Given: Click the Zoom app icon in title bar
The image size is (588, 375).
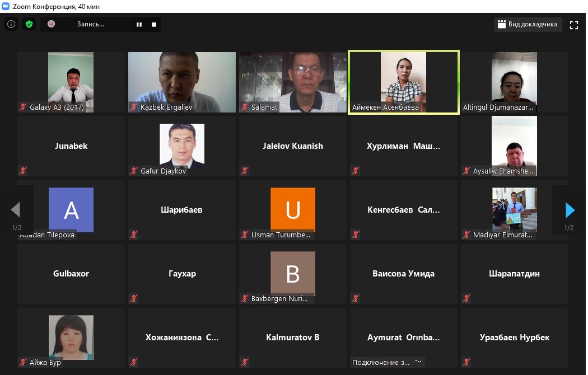Looking at the screenshot, I should point(6,6).
